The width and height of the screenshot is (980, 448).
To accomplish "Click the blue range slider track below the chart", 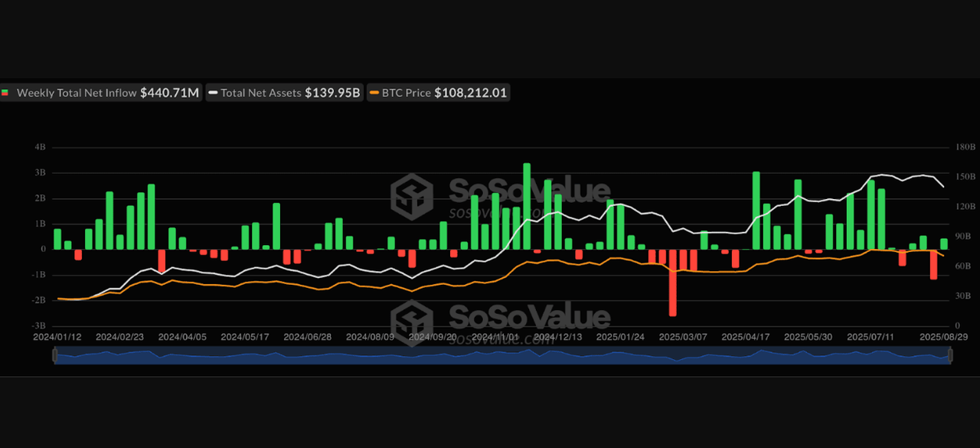I will 502,356.
